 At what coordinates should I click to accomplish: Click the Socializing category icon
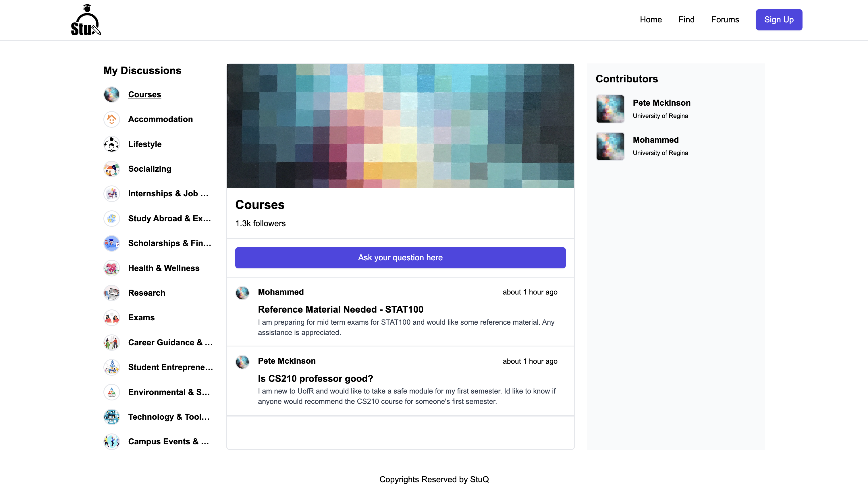111,169
